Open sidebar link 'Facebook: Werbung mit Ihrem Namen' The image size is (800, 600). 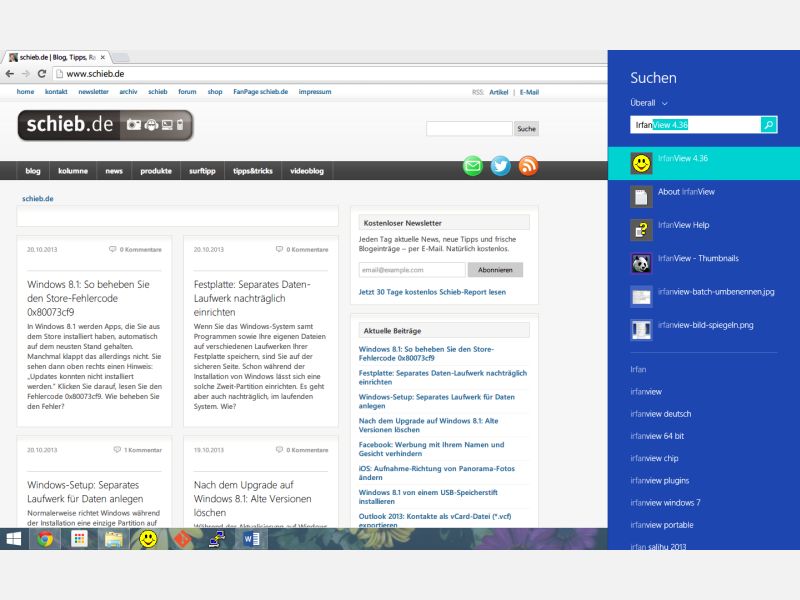click(431, 449)
